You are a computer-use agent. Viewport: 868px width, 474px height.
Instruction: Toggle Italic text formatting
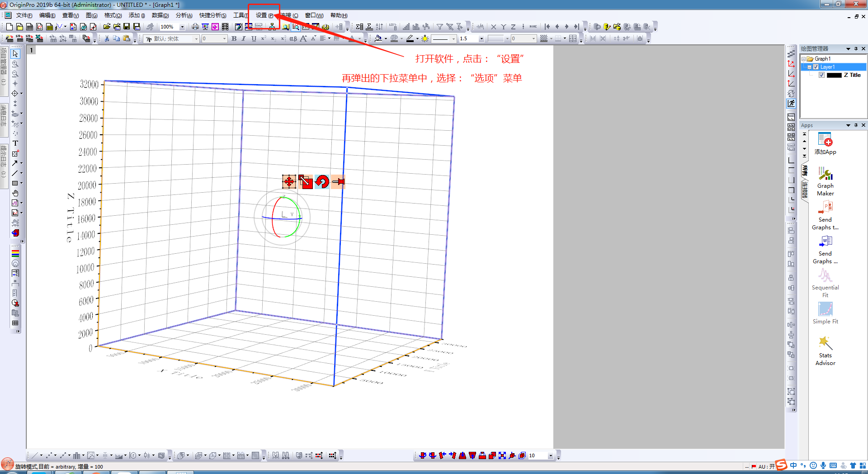coord(244,39)
